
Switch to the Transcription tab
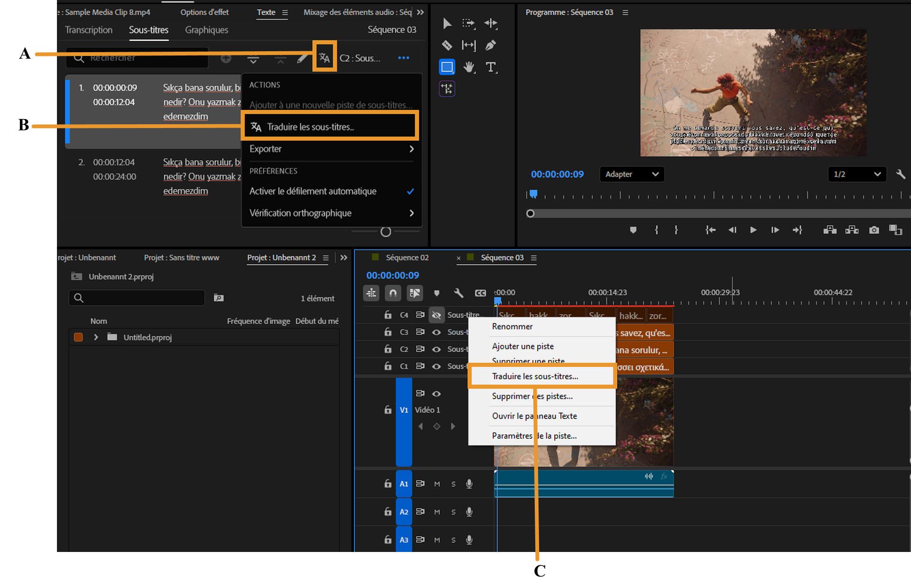pyautogui.click(x=89, y=29)
